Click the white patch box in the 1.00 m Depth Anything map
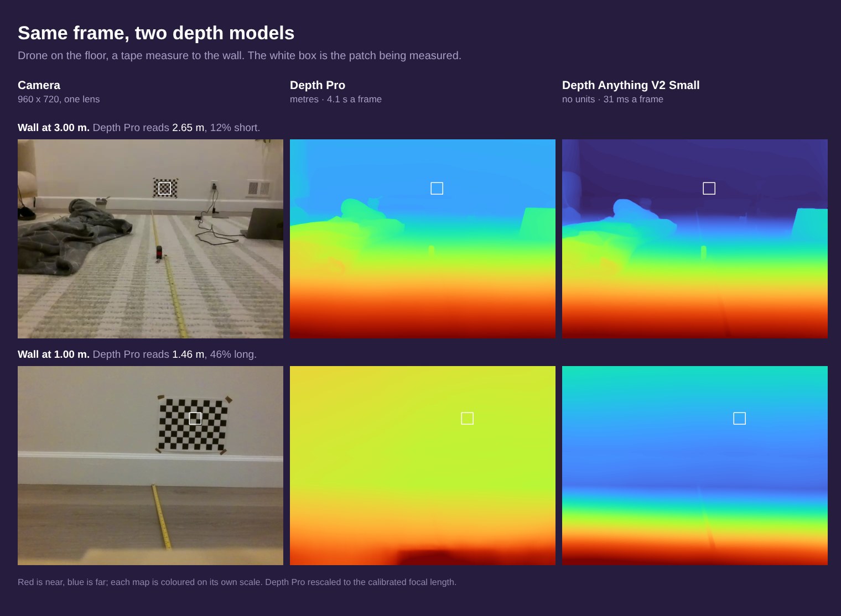 (739, 419)
